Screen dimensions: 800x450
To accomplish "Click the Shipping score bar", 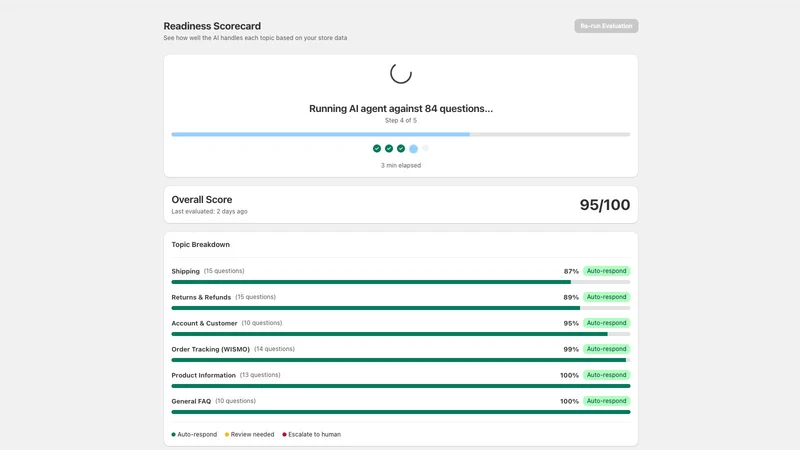I will tap(401, 282).
